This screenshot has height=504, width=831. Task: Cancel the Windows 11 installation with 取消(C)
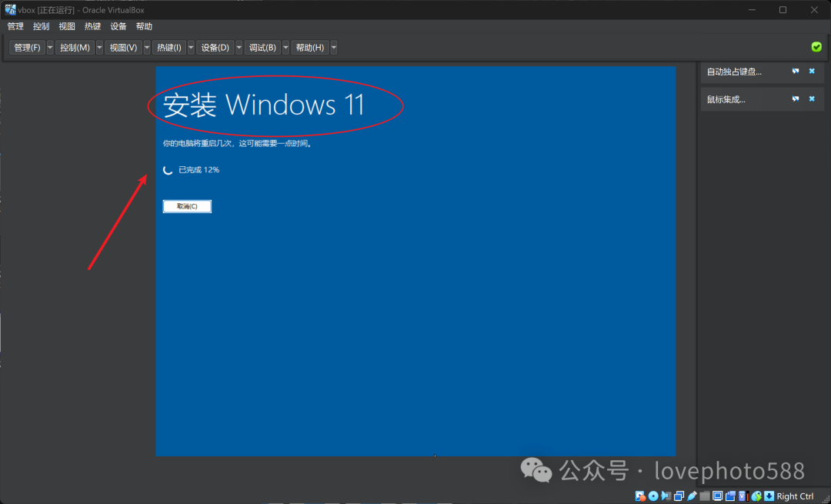tap(187, 206)
